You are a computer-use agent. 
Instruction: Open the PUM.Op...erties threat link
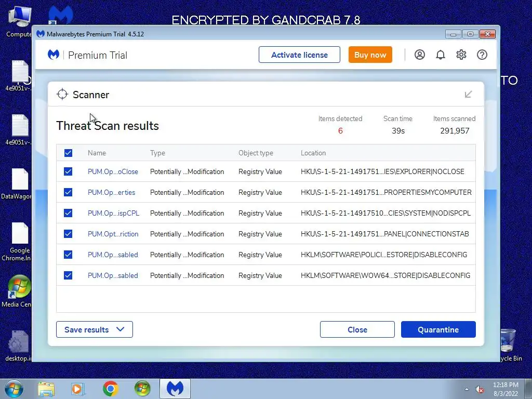pyautogui.click(x=111, y=192)
